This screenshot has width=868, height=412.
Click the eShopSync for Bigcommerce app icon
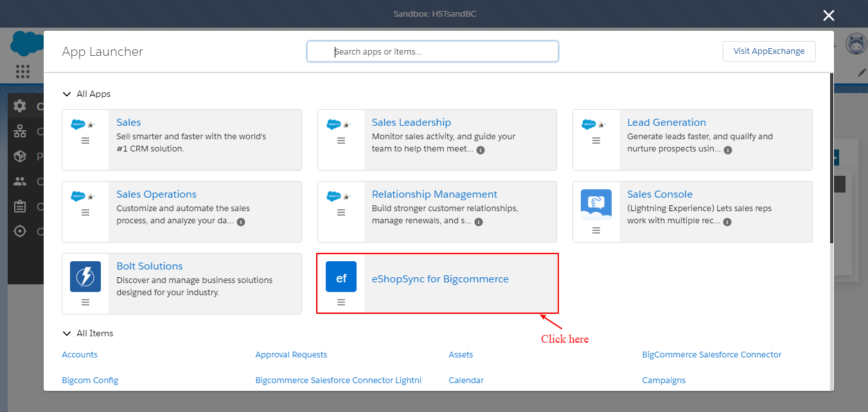[x=341, y=277]
